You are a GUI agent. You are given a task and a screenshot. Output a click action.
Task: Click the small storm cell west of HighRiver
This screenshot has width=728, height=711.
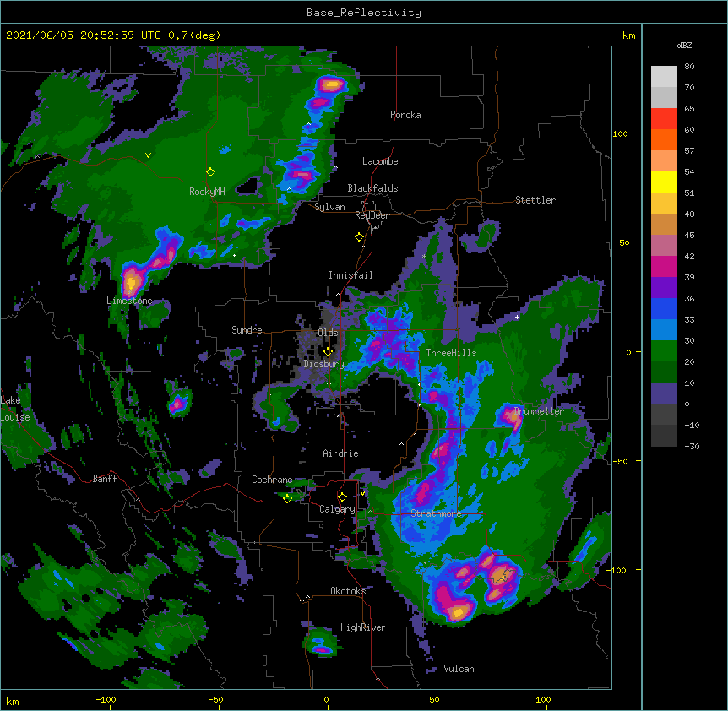[320, 643]
